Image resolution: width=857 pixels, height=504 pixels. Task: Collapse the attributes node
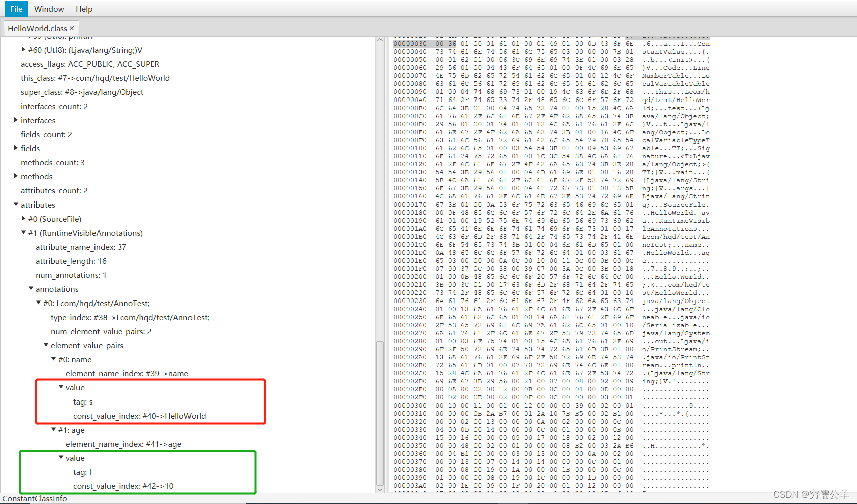tap(16, 205)
